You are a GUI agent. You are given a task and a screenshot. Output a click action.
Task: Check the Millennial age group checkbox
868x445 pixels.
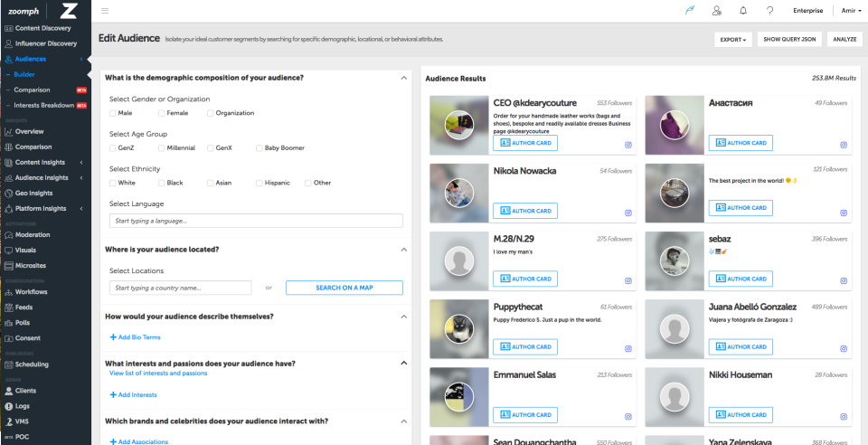162,147
